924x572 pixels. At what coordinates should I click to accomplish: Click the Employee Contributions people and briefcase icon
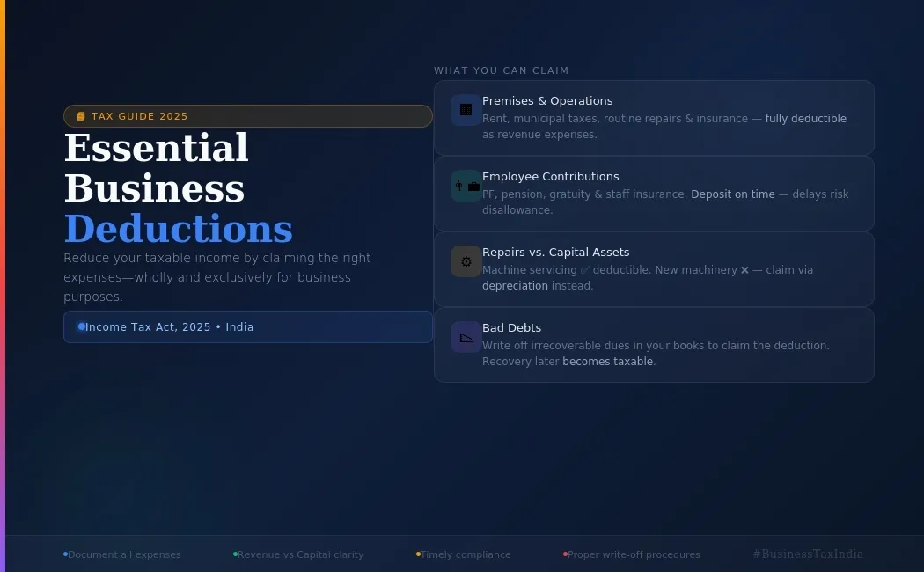click(x=466, y=186)
